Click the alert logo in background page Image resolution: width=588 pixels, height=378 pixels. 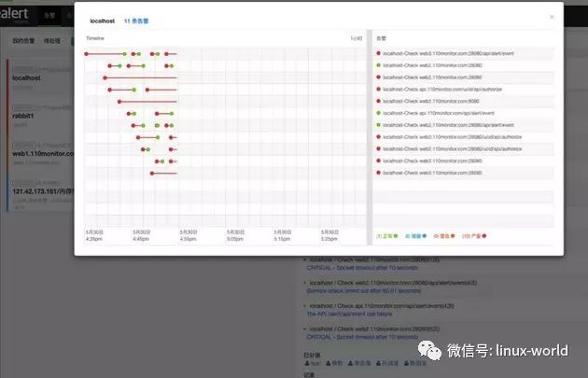click(x=14, y=14)
